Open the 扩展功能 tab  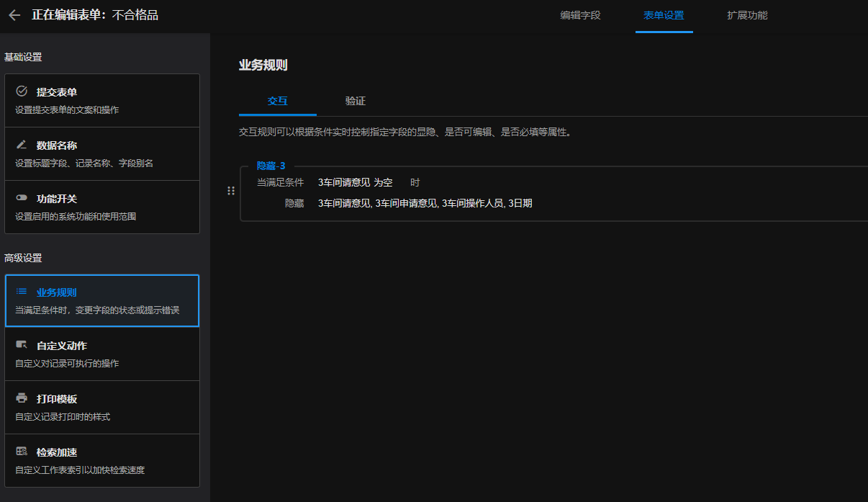click(747, 15)
